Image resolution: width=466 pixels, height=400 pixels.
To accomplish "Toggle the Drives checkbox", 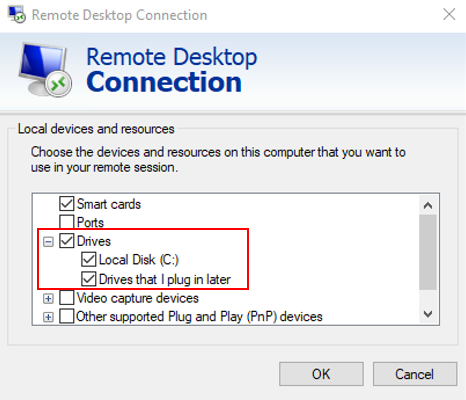I will tap(67, 241).
